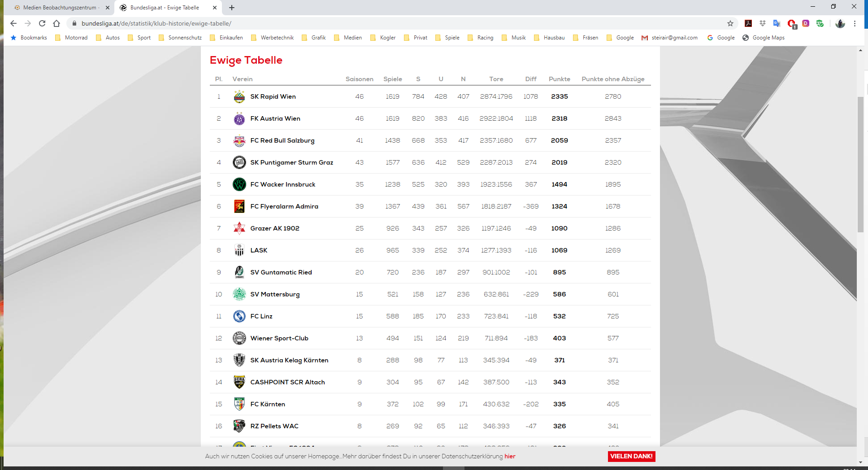This screenshot has width=868, height=470.
Task: Click the Punkte ohne Abzüge header
Action: (613, 79)
